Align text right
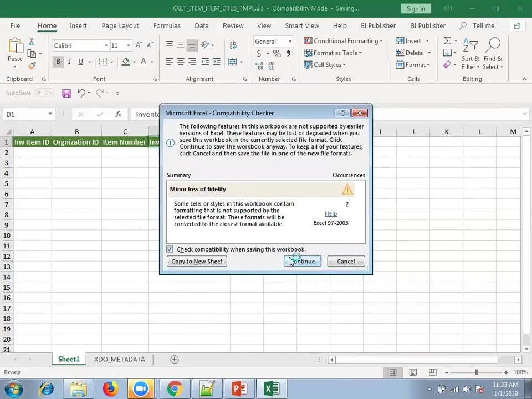Image resolution: width=532 pixels, height=399 pixels. point(192,62)
